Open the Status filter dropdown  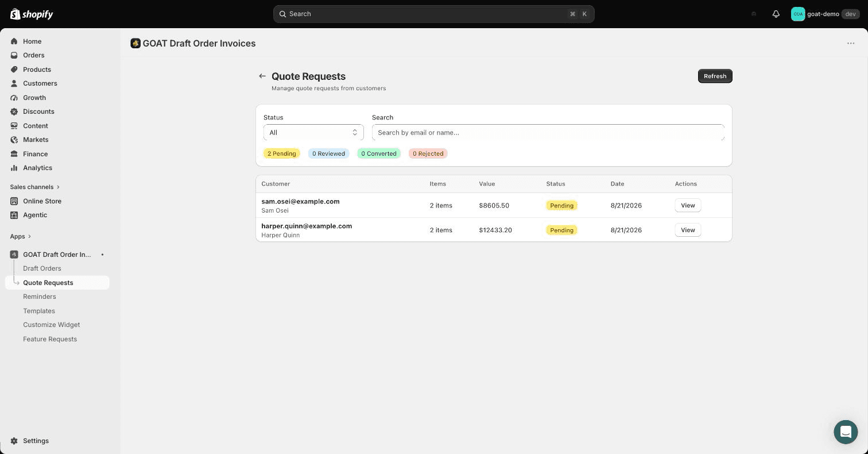coord(313,132)
